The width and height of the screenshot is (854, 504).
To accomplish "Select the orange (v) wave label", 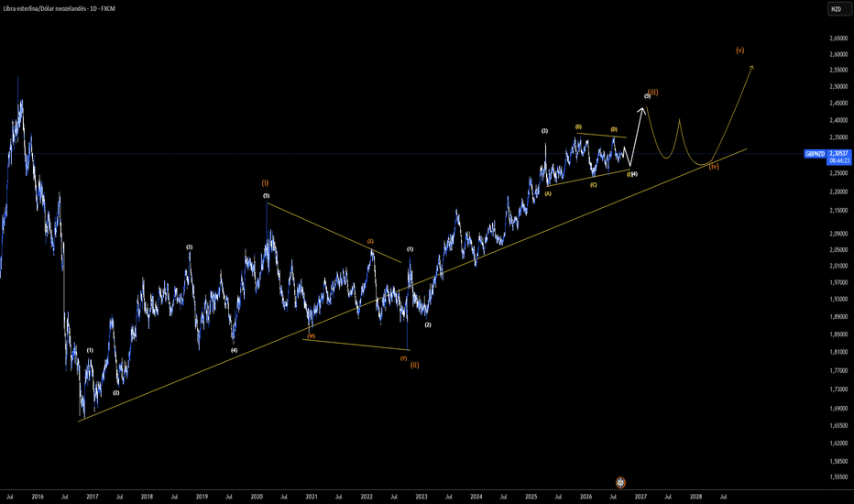I will (x=740, y=50).
